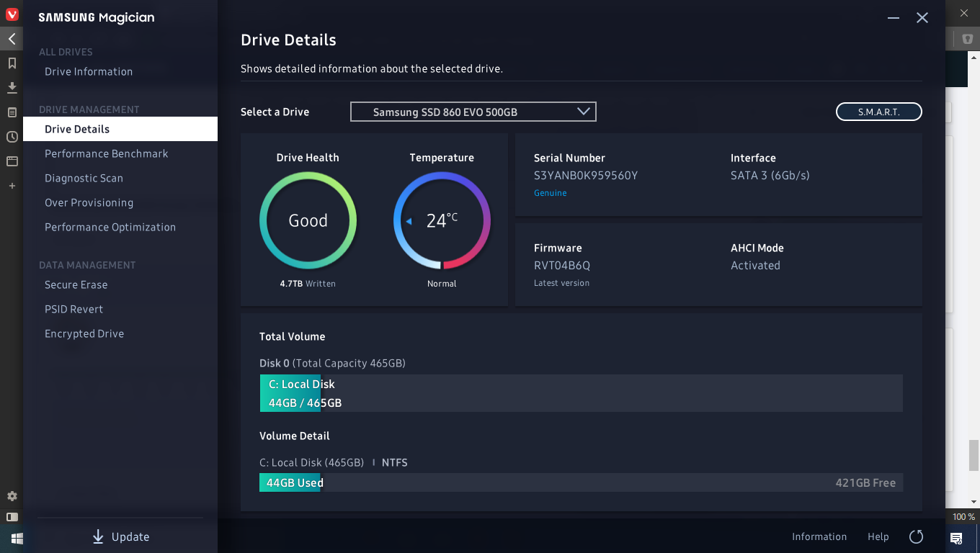This screenshot has height=553, width=980.
Task: Click the Total Volume heading
Action: (292, 336)
